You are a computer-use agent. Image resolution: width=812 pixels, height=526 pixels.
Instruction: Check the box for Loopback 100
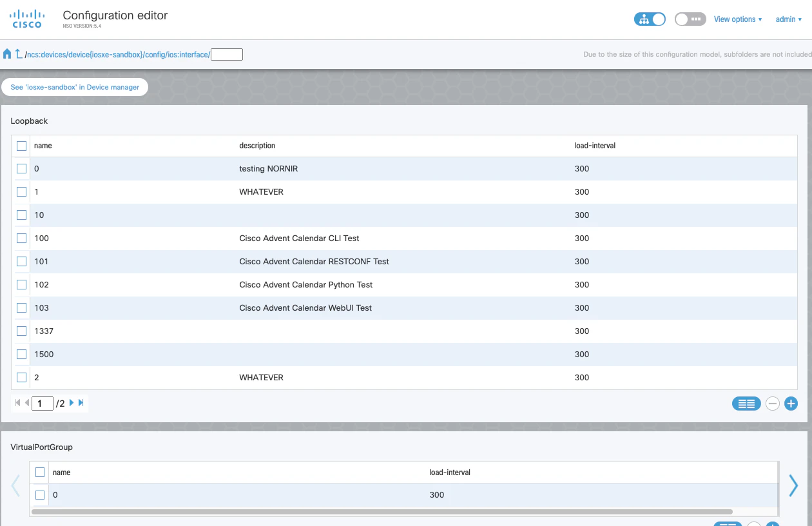pos(22,239)
